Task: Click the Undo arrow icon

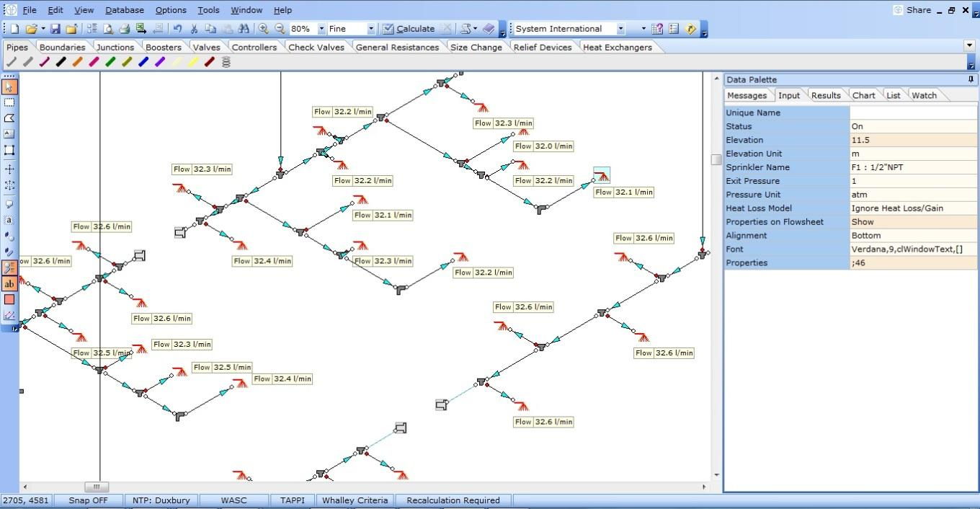Action: 177,29
